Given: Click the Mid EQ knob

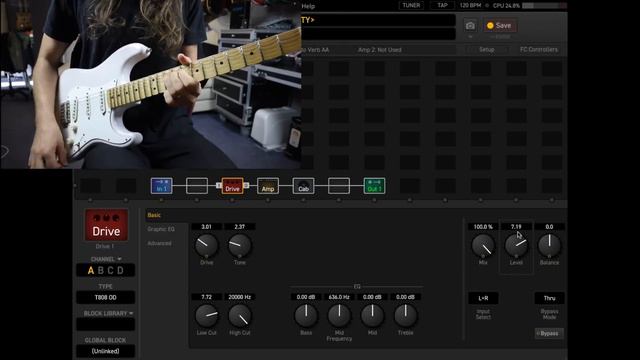Looking at the screenshot, I should [x=372, y=316].
